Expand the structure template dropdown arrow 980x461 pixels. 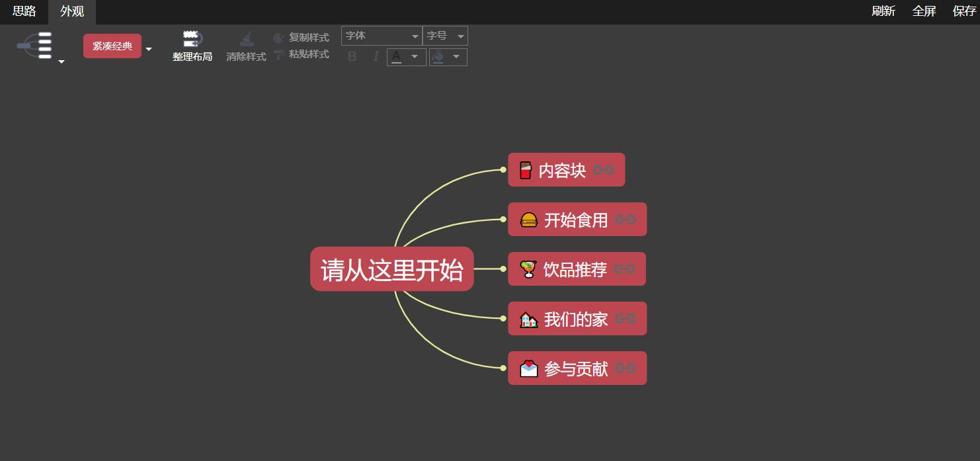[x=61, y=62]
